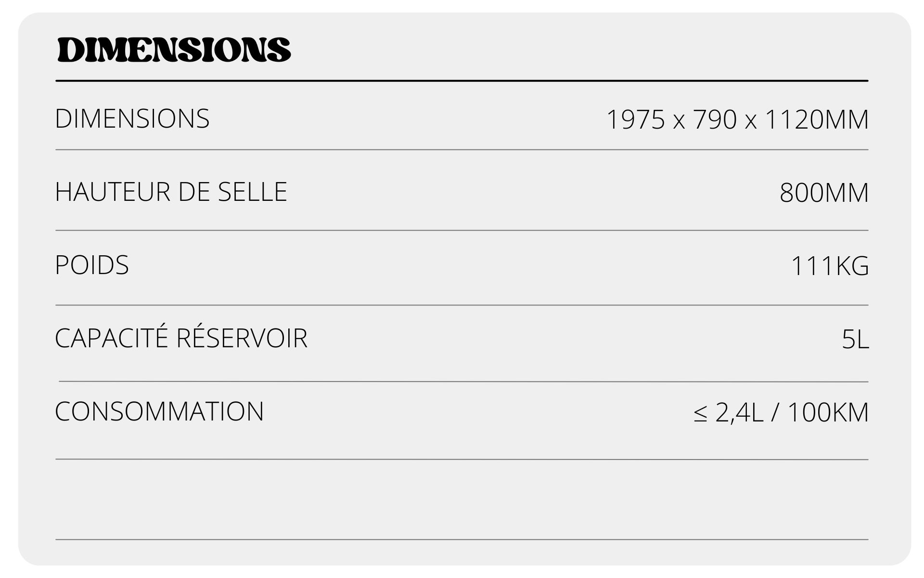
Task: Select the POIDS row label
Action: [92, 265]
